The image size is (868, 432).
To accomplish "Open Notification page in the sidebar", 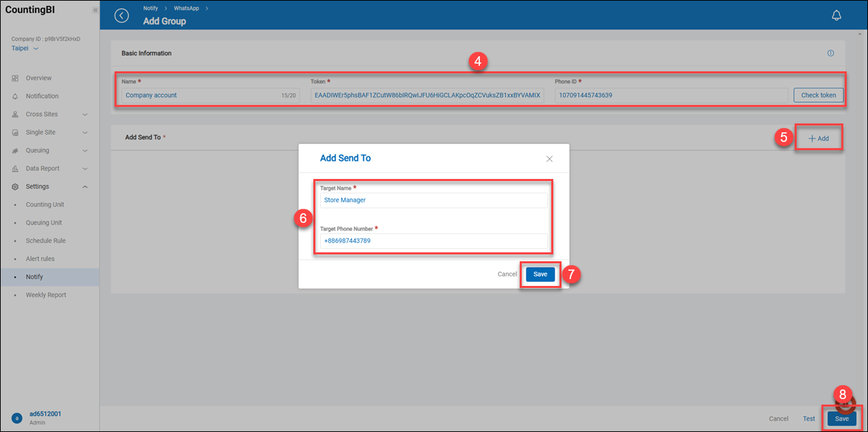I will click(x=42, y=96).
